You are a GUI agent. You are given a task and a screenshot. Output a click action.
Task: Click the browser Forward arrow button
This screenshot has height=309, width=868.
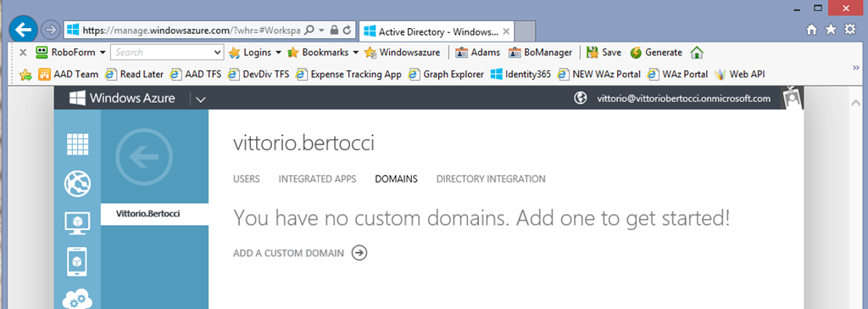pos(50,30)
